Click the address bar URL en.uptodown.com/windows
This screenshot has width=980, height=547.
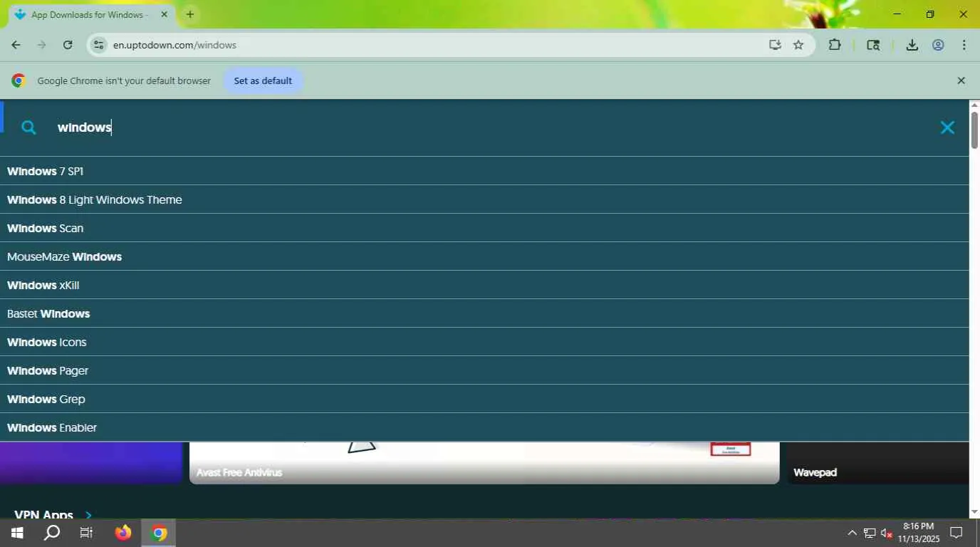click(x=174, y=45)
